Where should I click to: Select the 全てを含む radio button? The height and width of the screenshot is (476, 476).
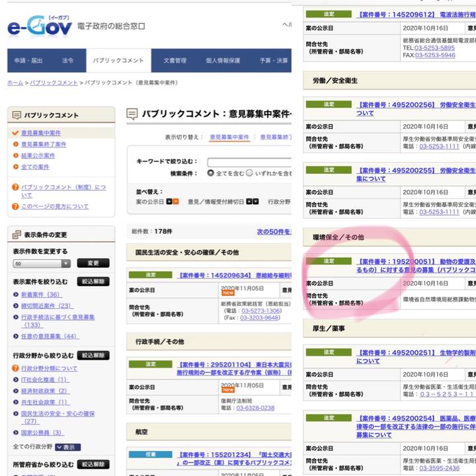tap(210, 173)
